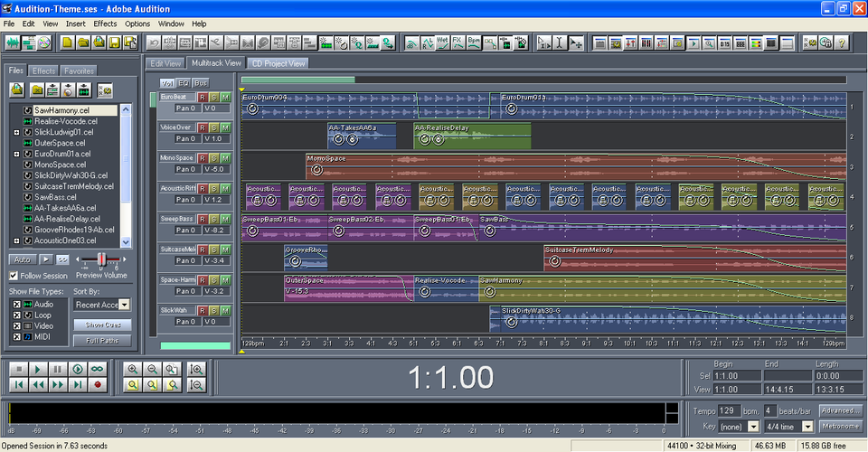Click the Metronome button
Viewport: 868px width, 452px height.
[x=840, y=425]
